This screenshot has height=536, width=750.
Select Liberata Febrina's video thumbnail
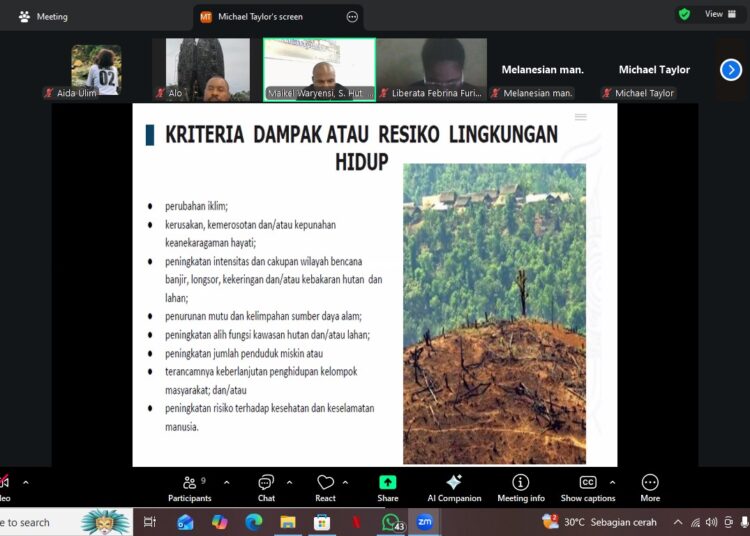point(431,70)
